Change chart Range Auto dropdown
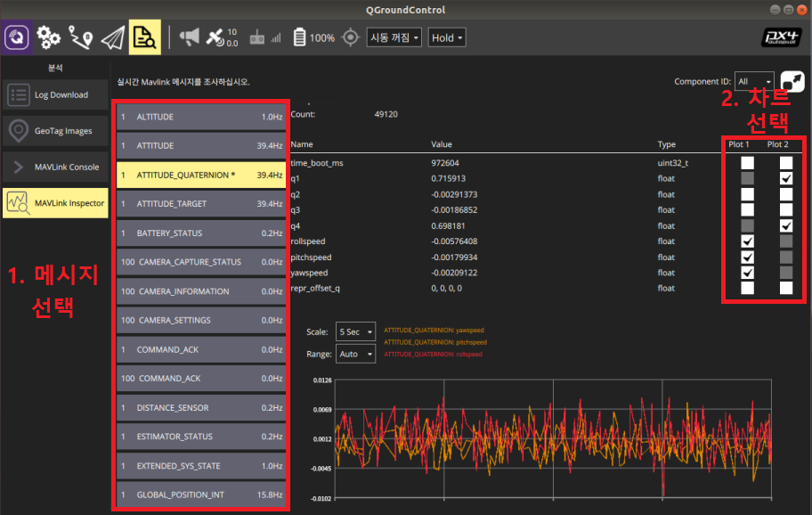This screenshot has width=812, height=515. [x=356, y=354]
